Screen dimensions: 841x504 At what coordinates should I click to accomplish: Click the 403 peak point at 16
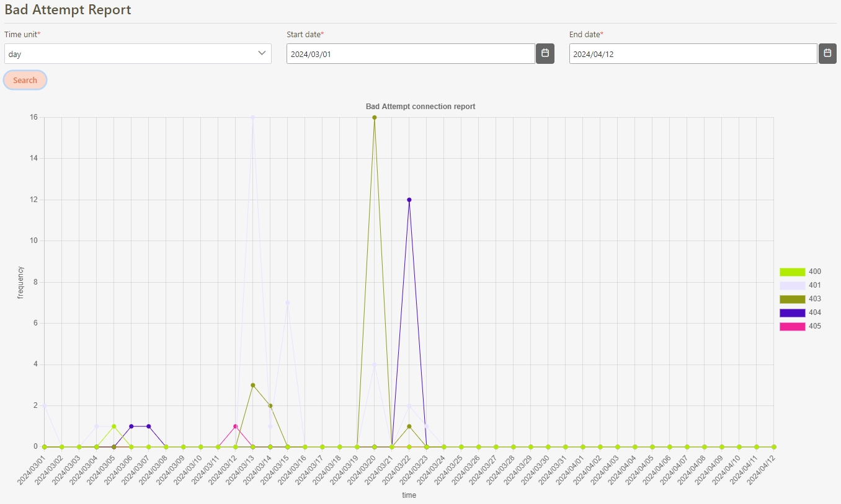(375, 117)
